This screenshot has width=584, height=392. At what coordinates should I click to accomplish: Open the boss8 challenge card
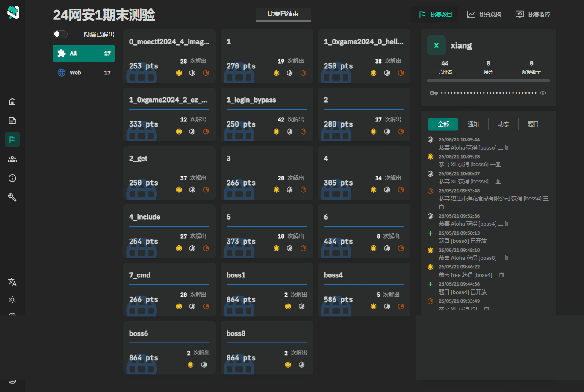point(267,348)
